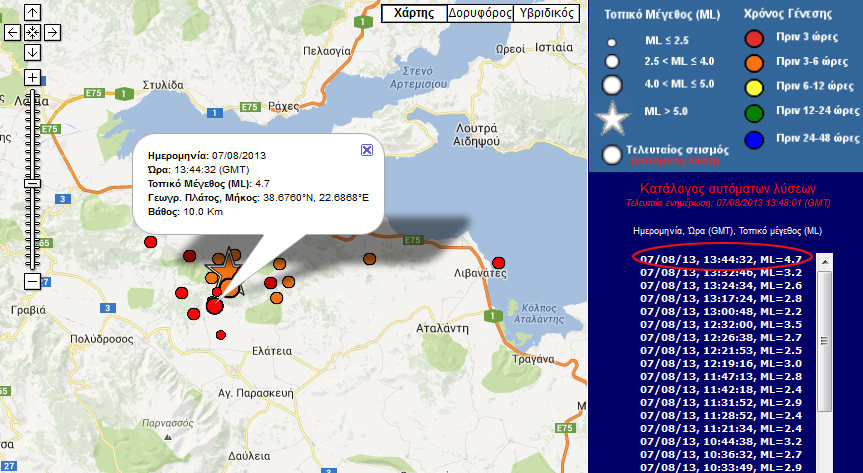Click the pan down arrow on map
Viewport: 863px width, 473px height.
click(32, 51)
